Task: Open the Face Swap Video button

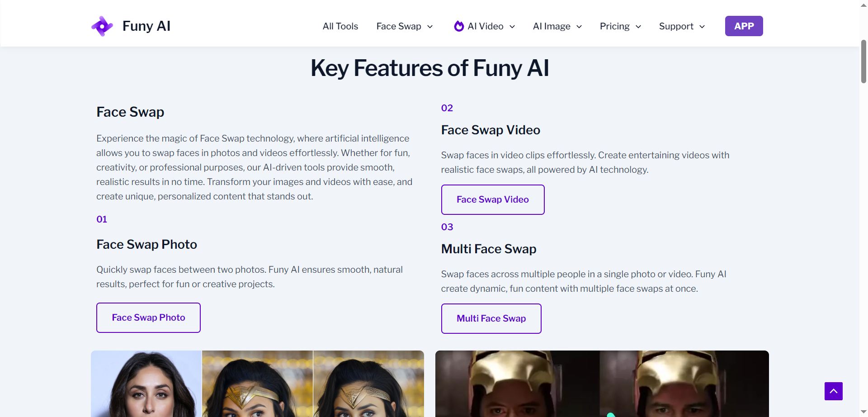Action: [493, 199]
